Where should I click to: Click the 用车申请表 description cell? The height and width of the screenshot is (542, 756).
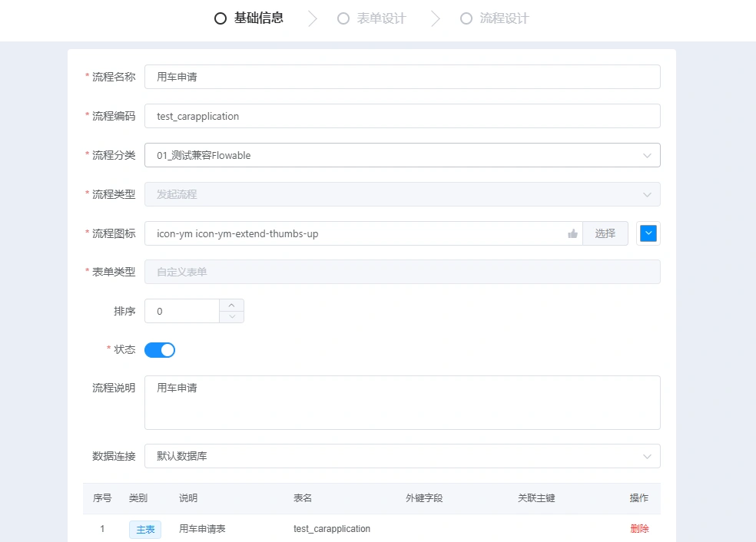pyautogui.click(x=202, y=529)
